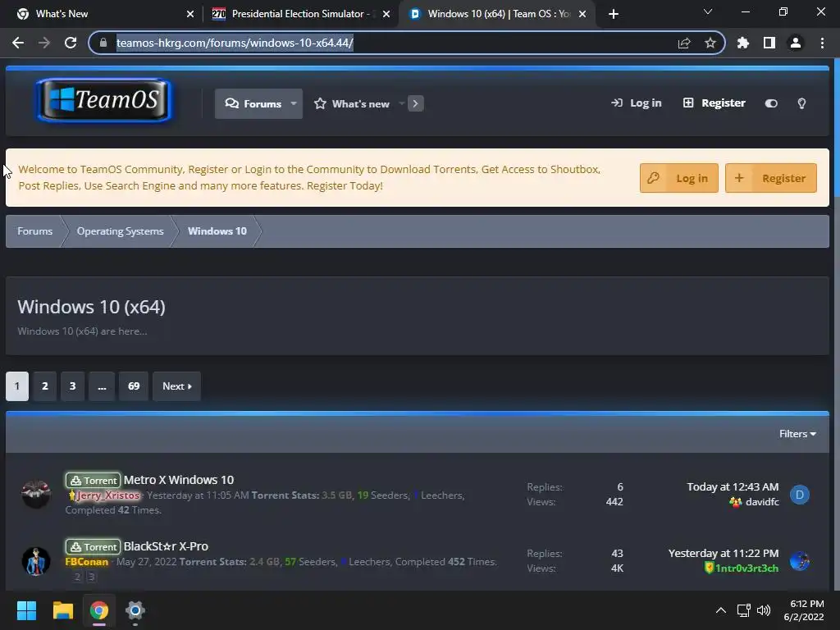Open last post Today at 12:43 AM
Screen dimensions: 840x630
[733, 487]
